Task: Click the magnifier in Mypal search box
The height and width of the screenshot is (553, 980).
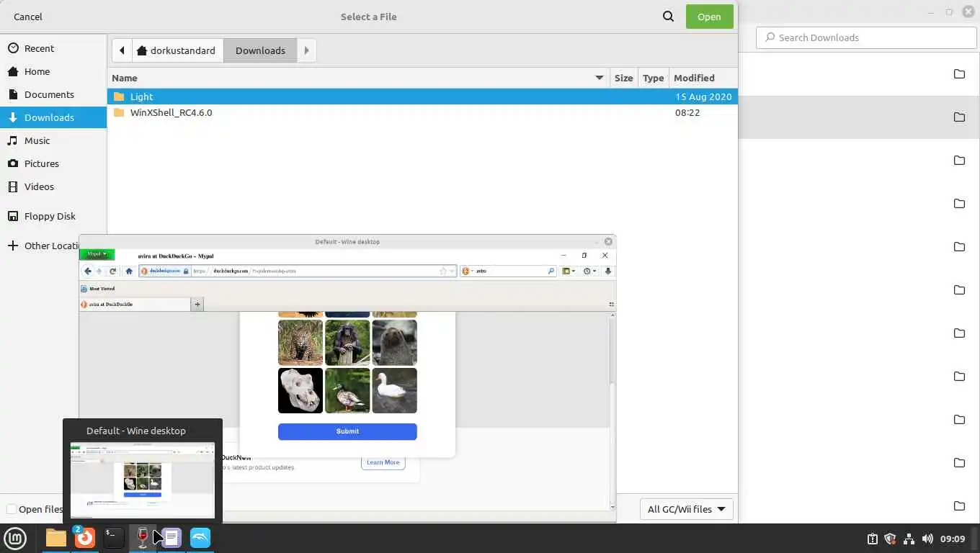Action: pos(551,271)
